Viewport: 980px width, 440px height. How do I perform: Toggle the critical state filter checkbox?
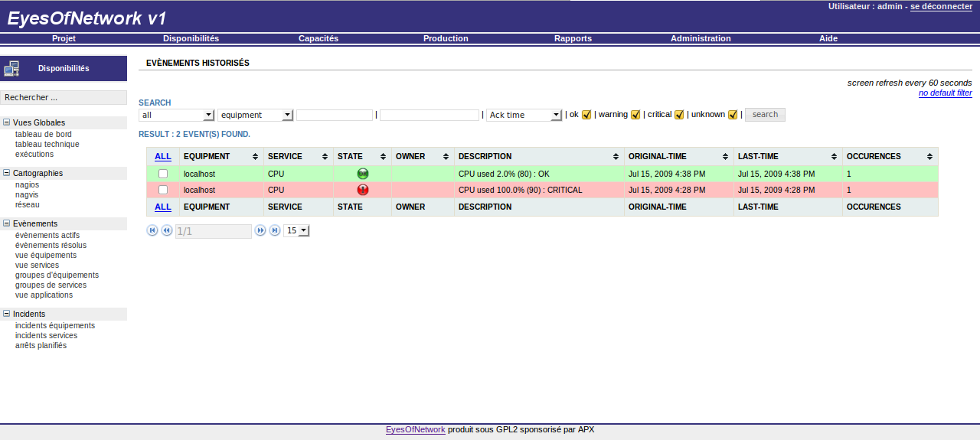679,115
